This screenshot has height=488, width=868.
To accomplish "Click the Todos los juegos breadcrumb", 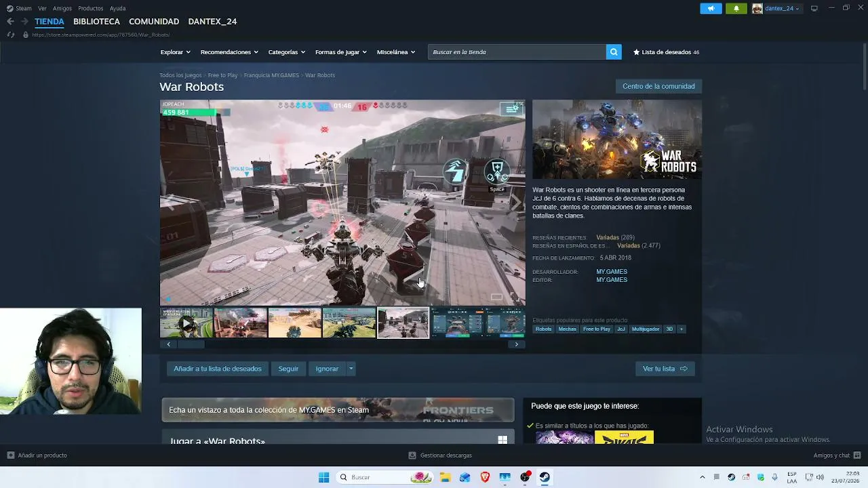I will [x=180, y=75].
